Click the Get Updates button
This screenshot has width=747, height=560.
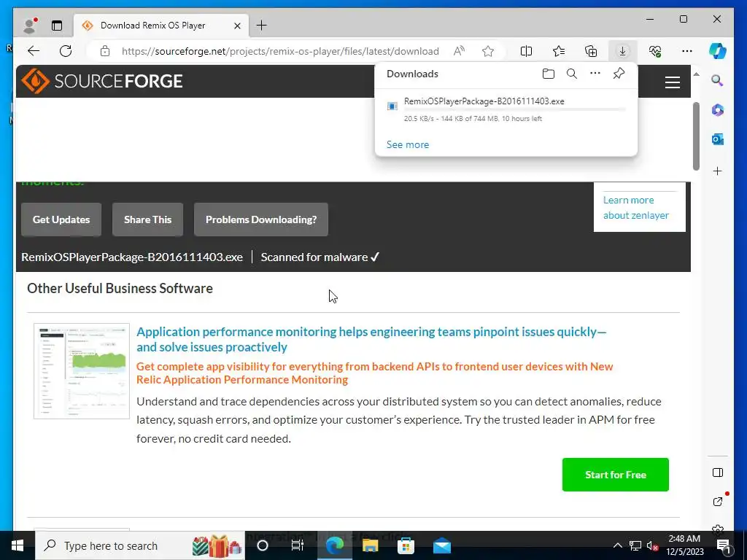point(61,219)
